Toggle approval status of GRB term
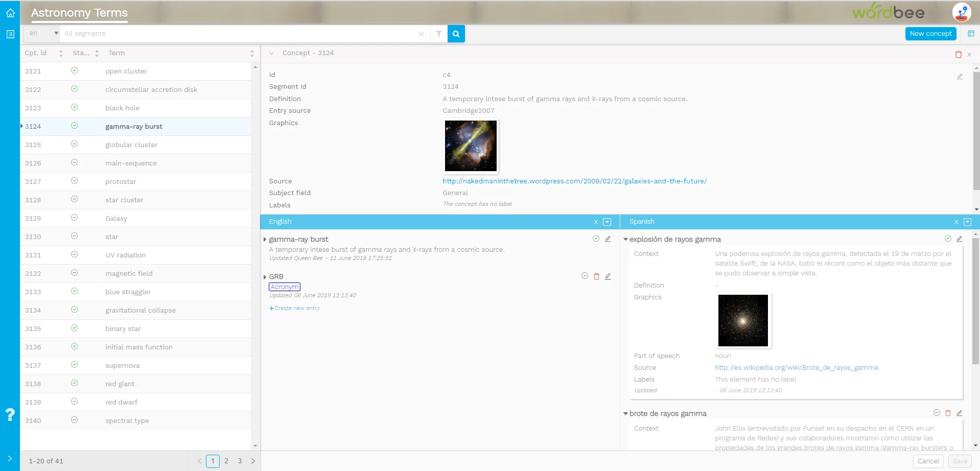The width and height of the screenshot is (980, 471). [x=585, y=276]
